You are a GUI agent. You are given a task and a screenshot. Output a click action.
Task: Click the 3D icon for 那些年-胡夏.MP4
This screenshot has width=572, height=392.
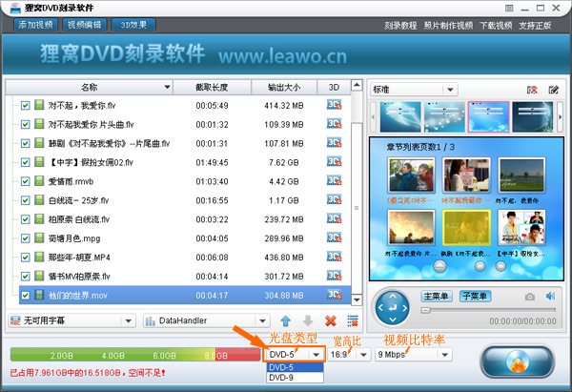[x=335, y=257]
